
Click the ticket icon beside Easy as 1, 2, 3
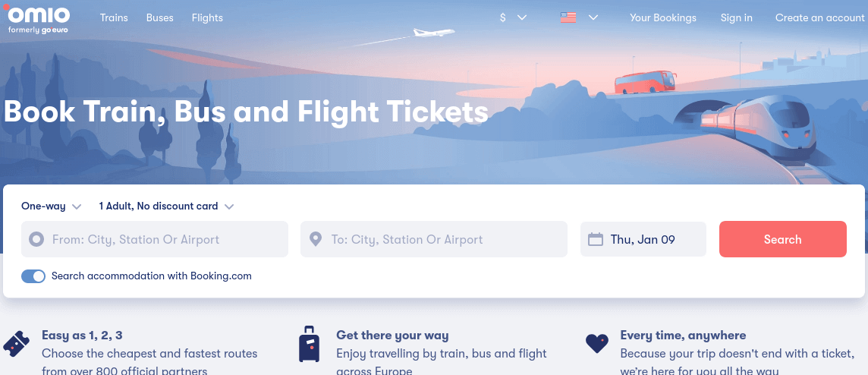[17, 344]
